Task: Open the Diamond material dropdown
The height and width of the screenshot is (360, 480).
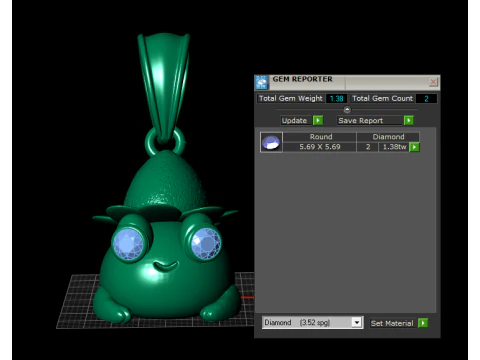Action: 357,323
